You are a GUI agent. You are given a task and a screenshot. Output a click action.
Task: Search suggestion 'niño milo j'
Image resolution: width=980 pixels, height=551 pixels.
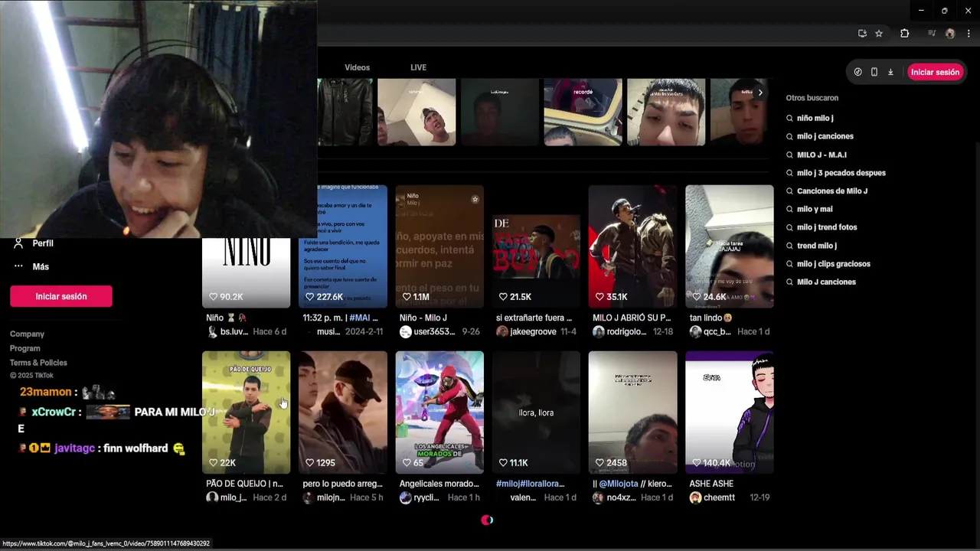tap(815, 119)
